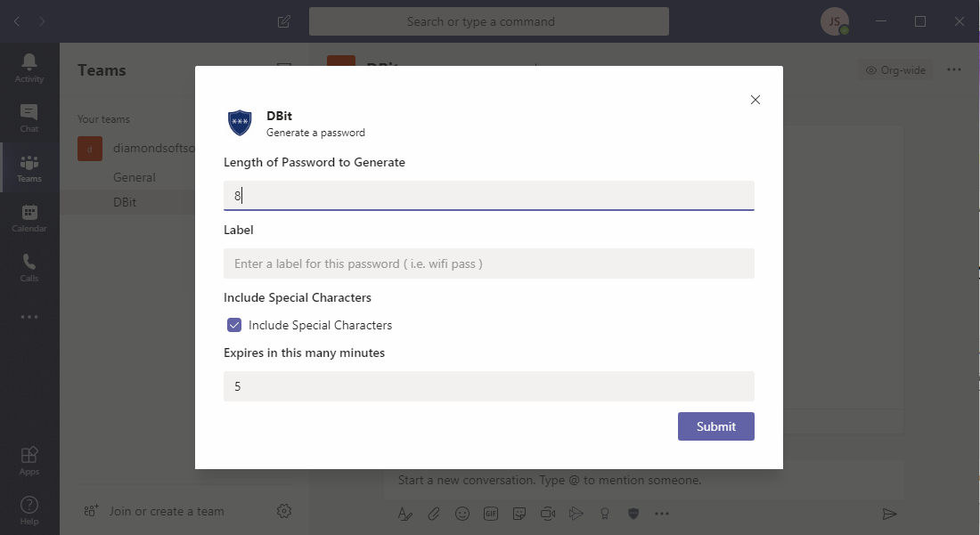Click Join or create a team
The width and height of the screenshot is (980, 535).
coord(167,511)
